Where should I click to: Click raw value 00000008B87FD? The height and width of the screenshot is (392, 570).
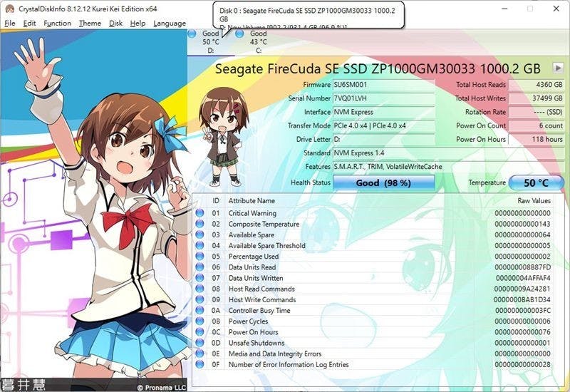click(x=523, y=267)
